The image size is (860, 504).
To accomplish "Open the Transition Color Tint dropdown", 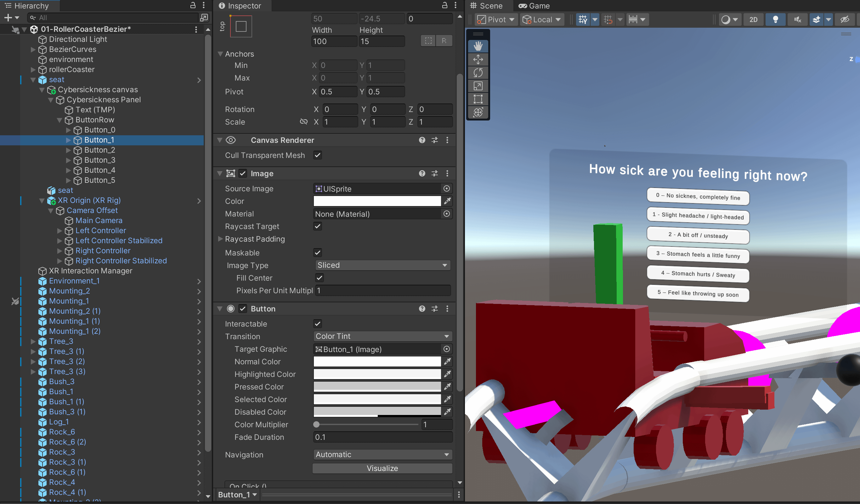I will coord(382,336).
